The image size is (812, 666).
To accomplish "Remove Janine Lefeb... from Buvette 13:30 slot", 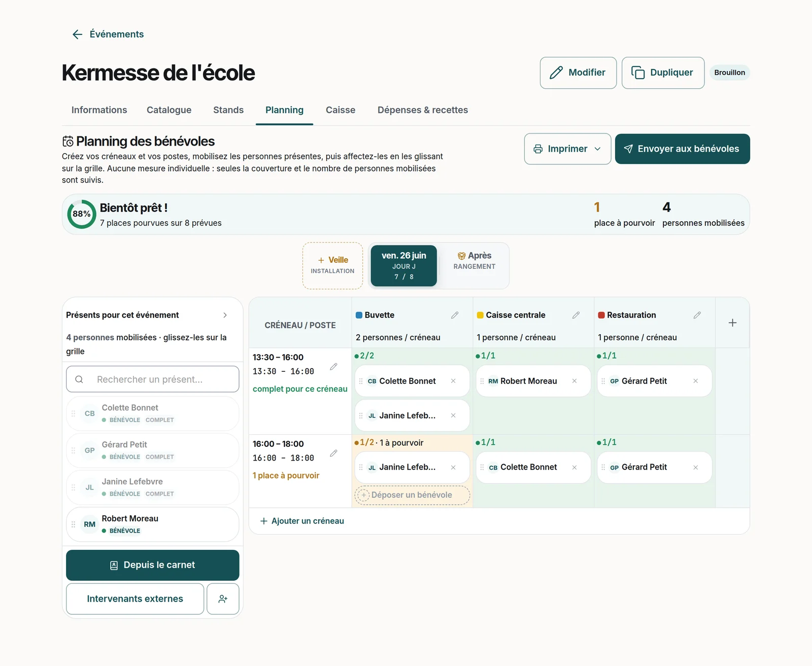I will point(453,415).
